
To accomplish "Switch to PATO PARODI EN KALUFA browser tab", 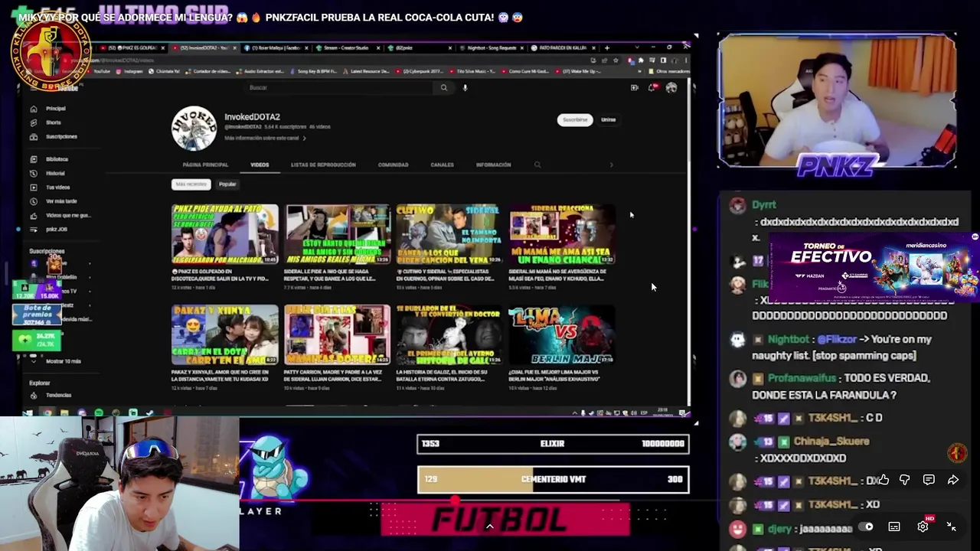I will (563, 47).
